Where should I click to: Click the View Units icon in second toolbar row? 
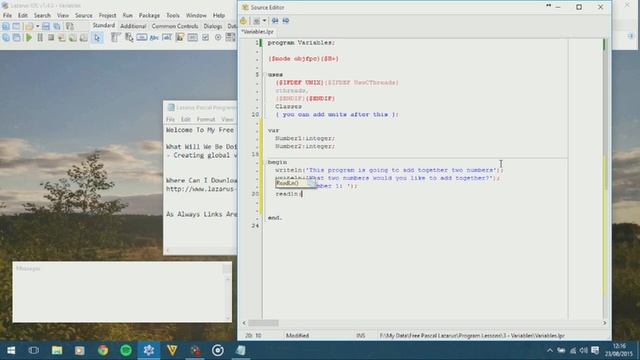point(6,38)
